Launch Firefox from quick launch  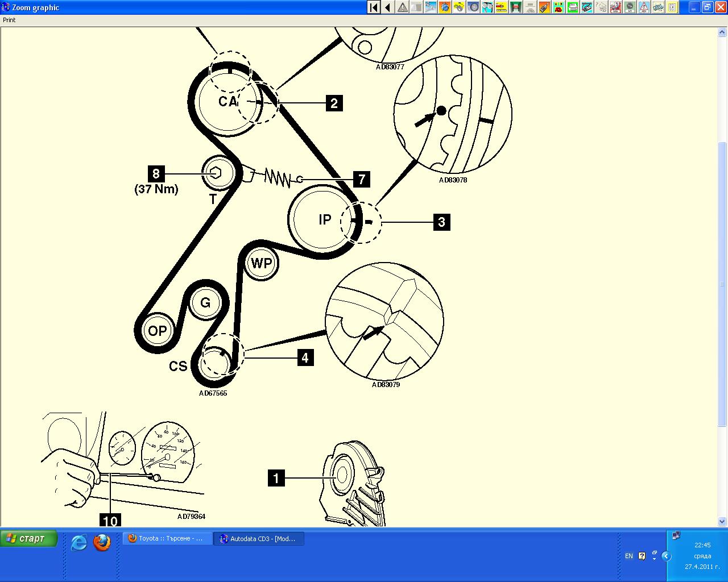102,543
